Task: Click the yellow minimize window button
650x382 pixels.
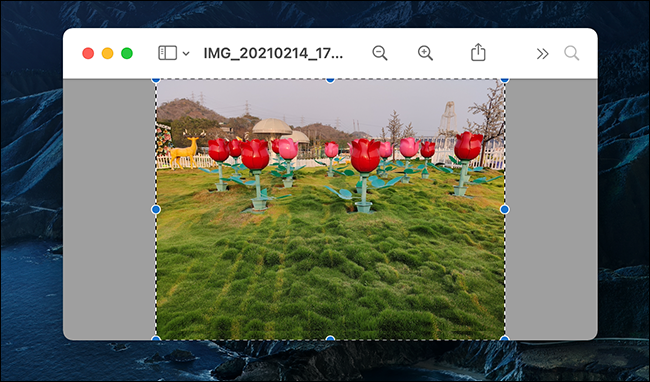Action: [x=107, y=53]
